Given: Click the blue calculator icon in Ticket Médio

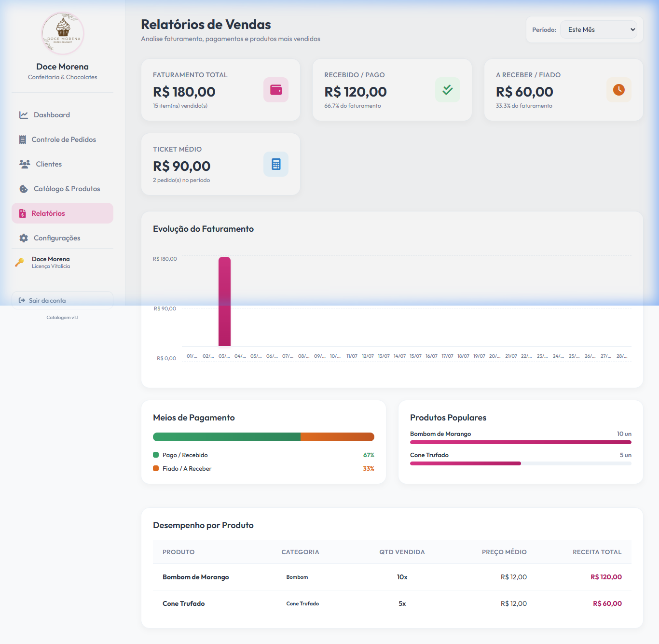Looking at the screenshot, I should pyautogui.click(x=276, y=164).
